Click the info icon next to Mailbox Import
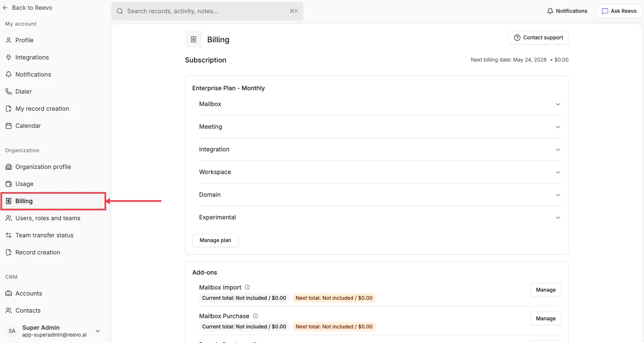Viewport: 644px width, 343px height. pyautogui.click(x=247, y=287)
